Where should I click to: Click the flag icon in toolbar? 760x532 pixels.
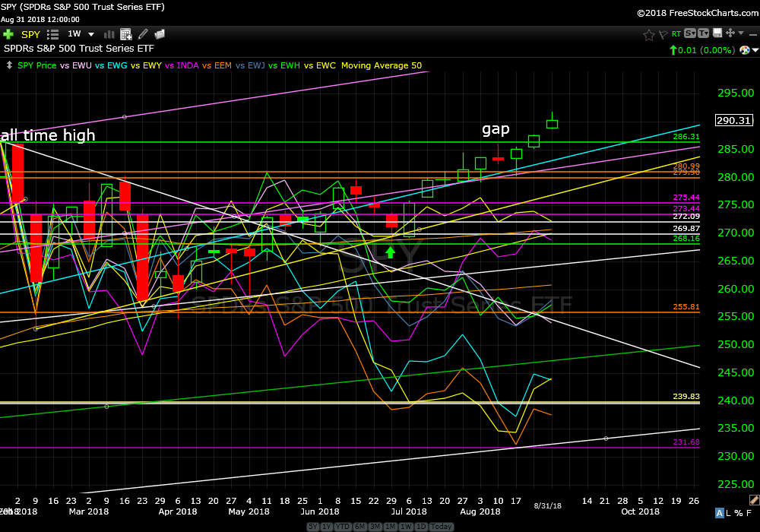pyautogui.click(x=662, y=34)
